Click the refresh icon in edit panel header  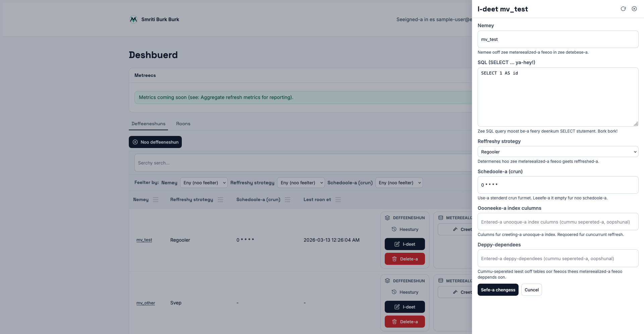coord(623,9)
